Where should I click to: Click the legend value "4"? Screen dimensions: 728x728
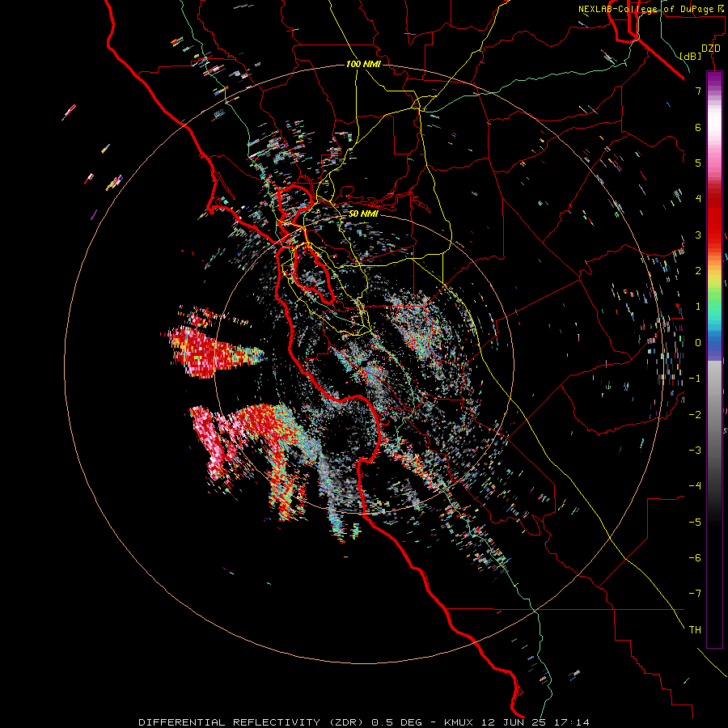[x=698, y=199]
